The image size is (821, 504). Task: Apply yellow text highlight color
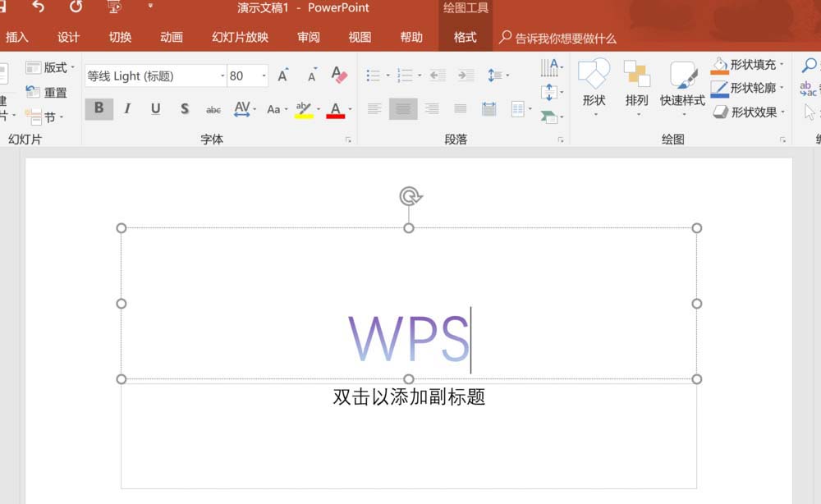point(304,109)
